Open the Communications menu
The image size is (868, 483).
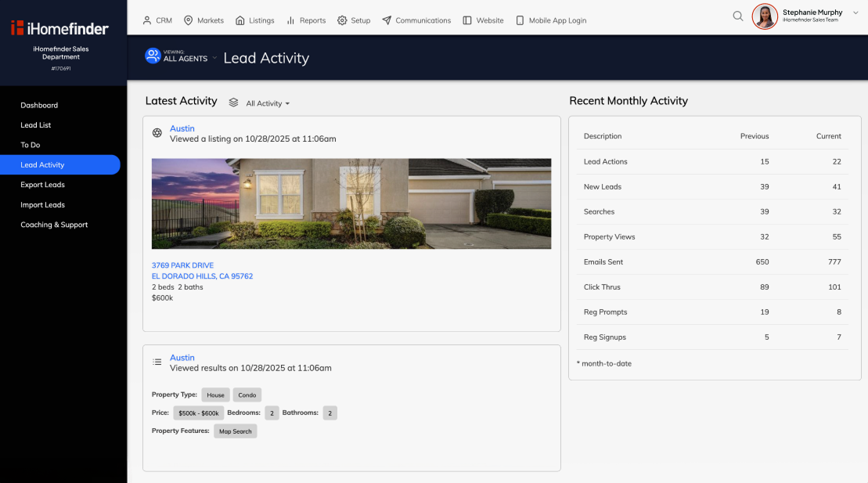416,20
